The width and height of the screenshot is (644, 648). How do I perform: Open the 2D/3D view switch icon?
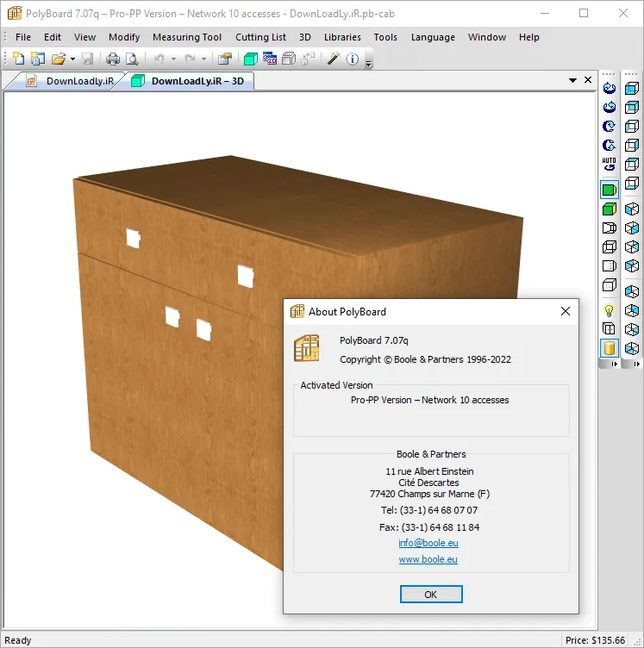pyautogui.click(x=270, y=59)
